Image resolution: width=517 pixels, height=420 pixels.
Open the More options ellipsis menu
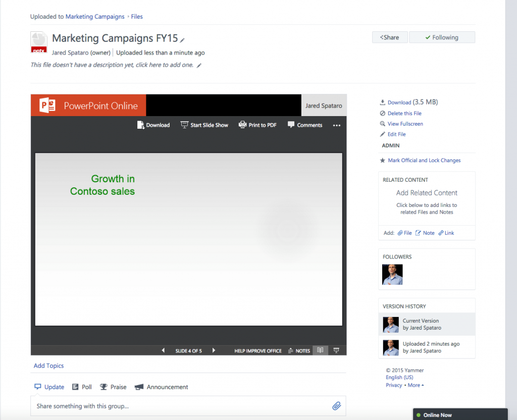pos(336,125)
